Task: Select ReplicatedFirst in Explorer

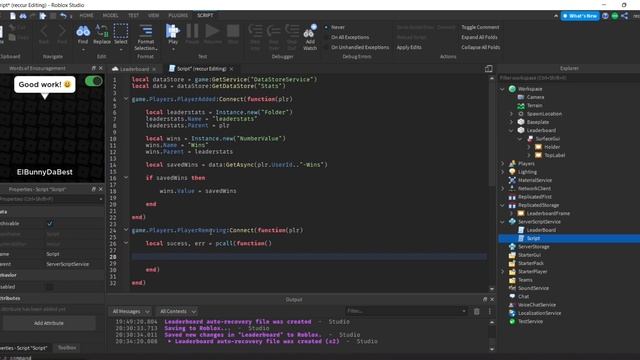Action: [x=534, y=197]
